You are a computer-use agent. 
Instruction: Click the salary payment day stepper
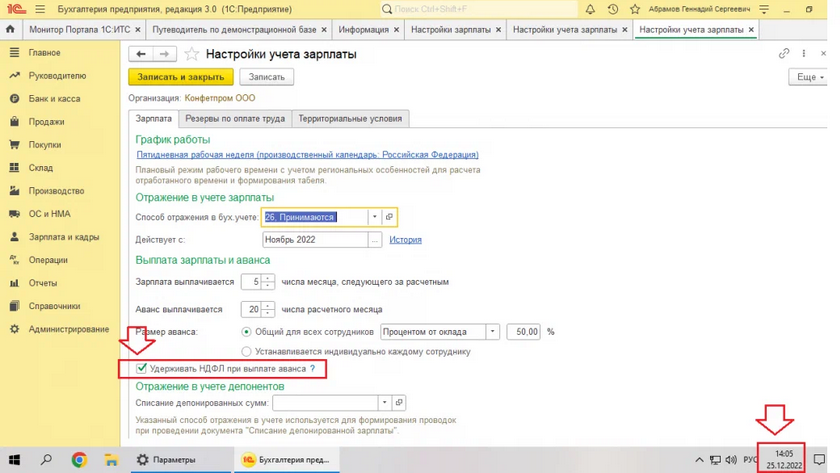268,282
